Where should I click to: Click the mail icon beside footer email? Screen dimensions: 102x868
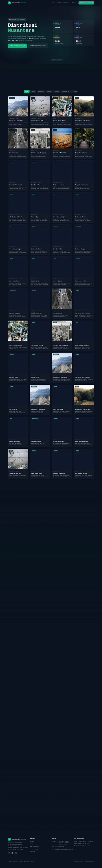53,850
